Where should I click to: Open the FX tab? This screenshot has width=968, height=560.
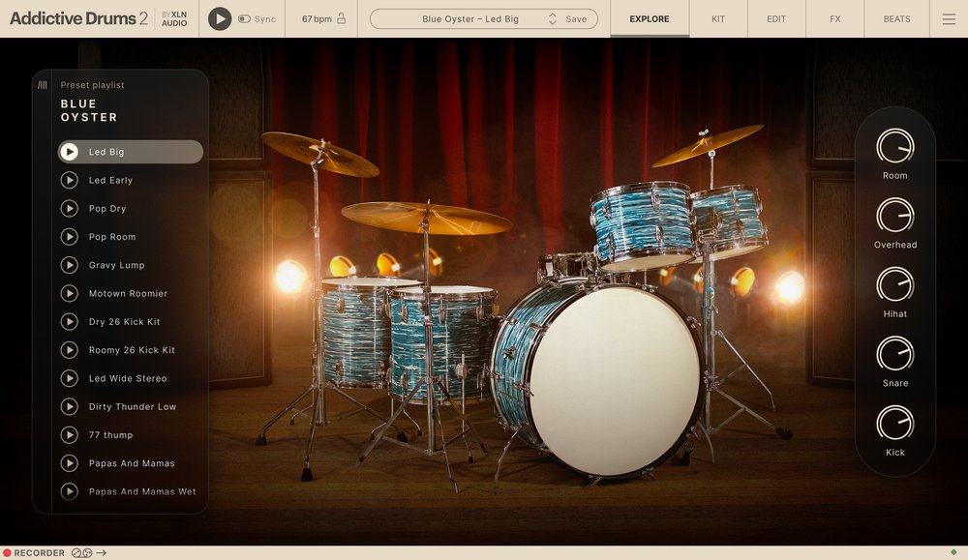833,18
